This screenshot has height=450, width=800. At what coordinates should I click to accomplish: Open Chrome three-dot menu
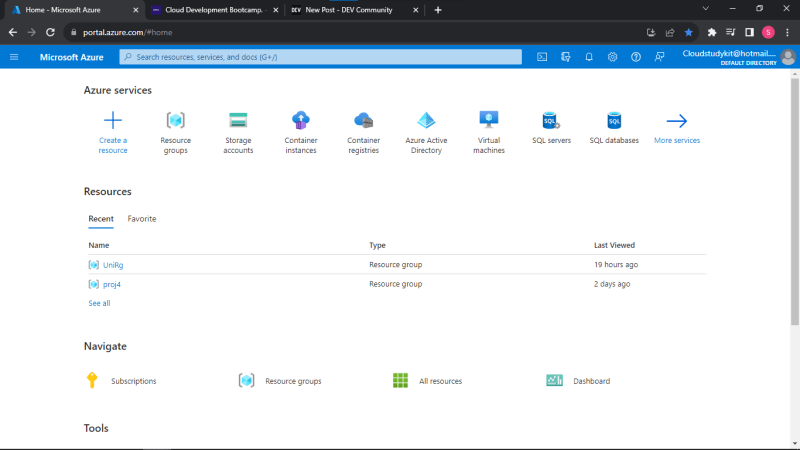pos(787,32)
